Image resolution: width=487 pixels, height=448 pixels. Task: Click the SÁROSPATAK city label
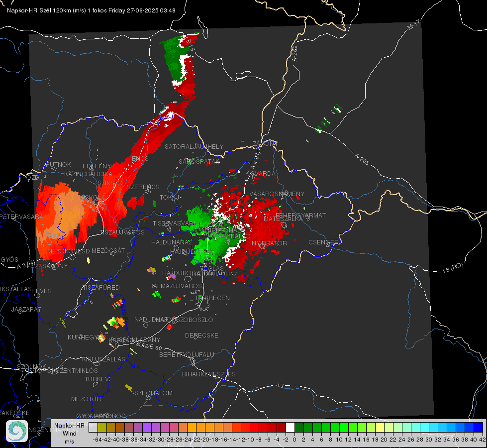(x=199, y=162)
